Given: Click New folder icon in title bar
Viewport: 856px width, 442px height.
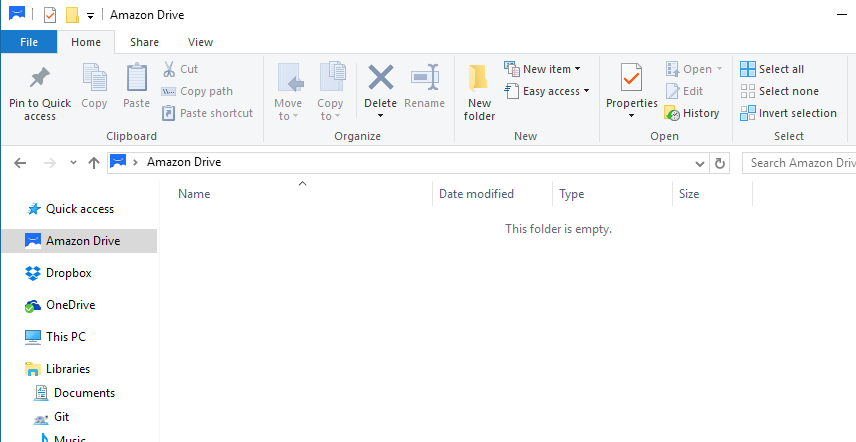Looking at the screenshot, I should 72,15.
